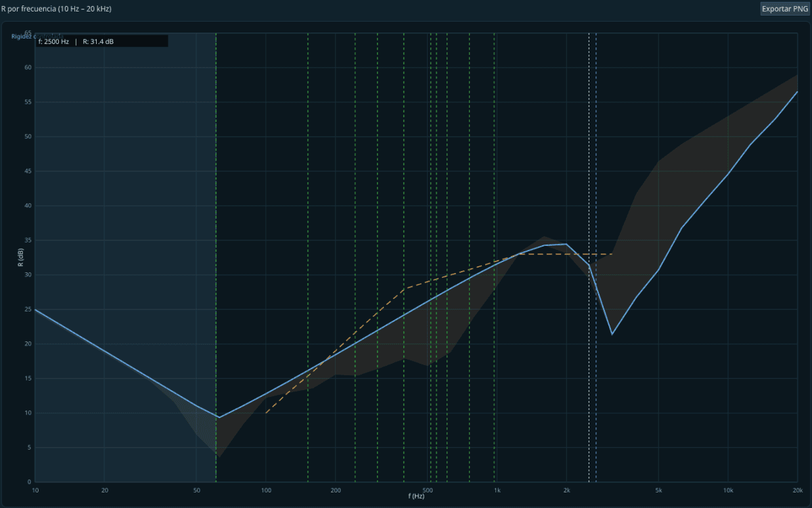Image resolution: width=812 pixels, height=508 pixels.
Task: Click the "Rigidez controlada" region label
Action: pos(37,37)
